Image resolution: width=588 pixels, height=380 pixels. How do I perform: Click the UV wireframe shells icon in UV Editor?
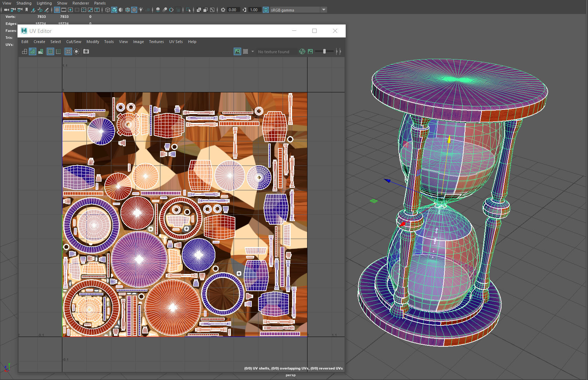point(25,51)
